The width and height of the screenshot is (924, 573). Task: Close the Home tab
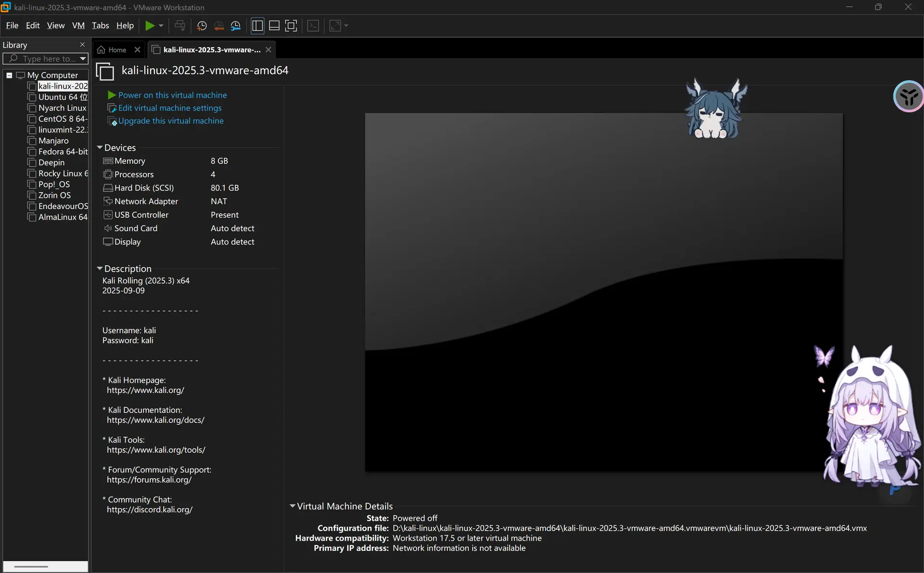tap(138, 50)
